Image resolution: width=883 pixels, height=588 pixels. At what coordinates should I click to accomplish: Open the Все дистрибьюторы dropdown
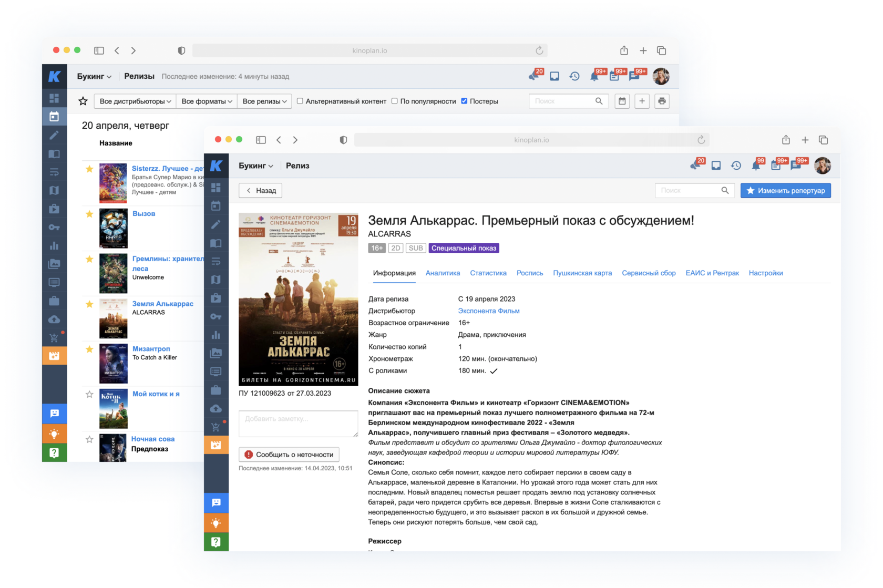tap(134, 101)
